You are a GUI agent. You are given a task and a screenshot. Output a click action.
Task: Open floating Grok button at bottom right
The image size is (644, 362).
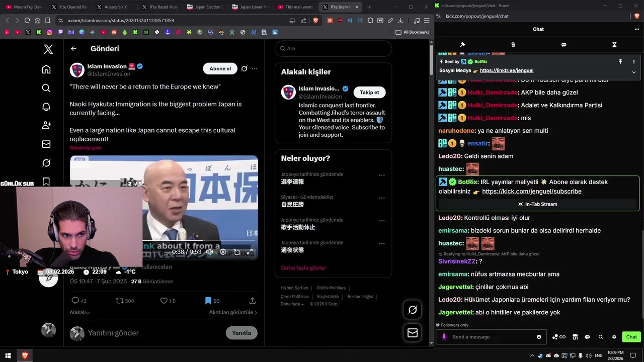point(413,310)
